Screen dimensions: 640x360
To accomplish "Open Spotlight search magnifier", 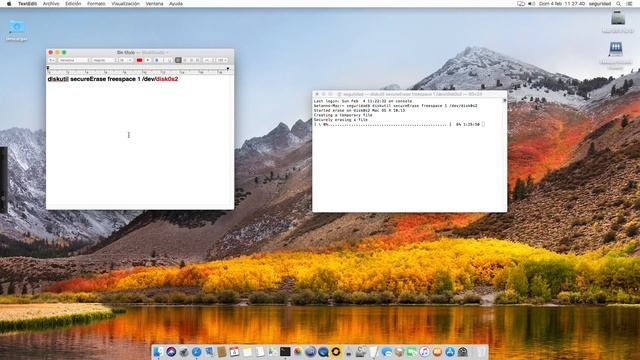I will point(619,4).
